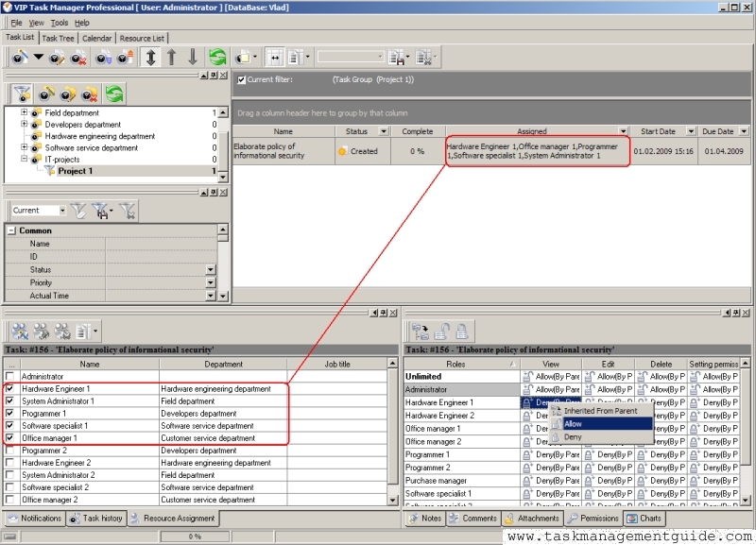Move task down with the down arrow icon
This screenshot has height=545, width=756.
tap(193, 58)
